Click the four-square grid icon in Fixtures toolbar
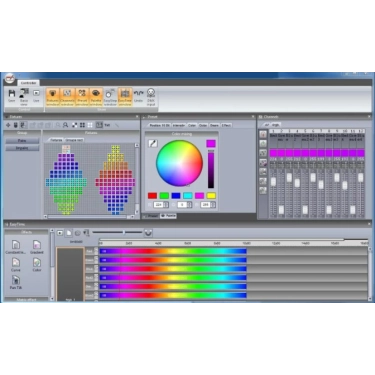 click(82, 125)
